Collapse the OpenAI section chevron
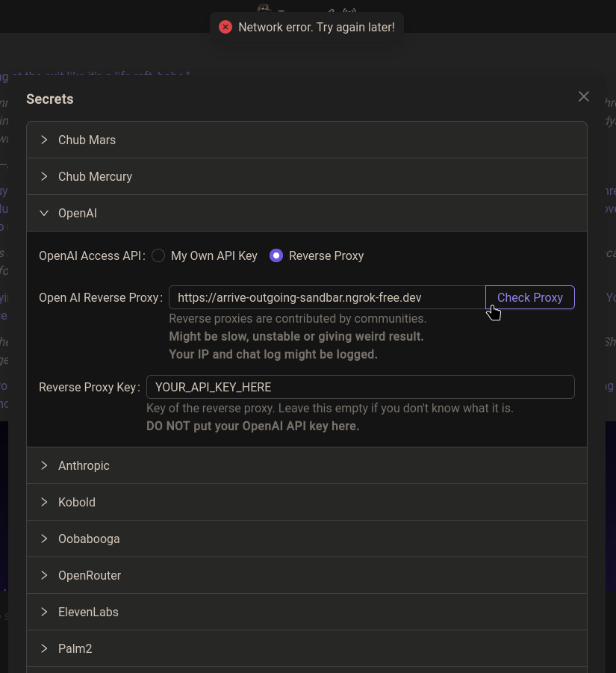The width and height of the screenshot is (616, 673). coord(44,214)
